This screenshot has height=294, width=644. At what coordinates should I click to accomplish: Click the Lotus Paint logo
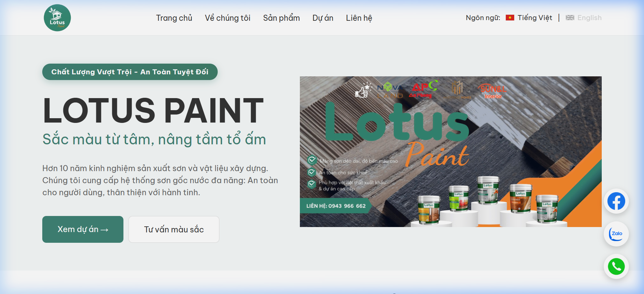tap(57, 18)
